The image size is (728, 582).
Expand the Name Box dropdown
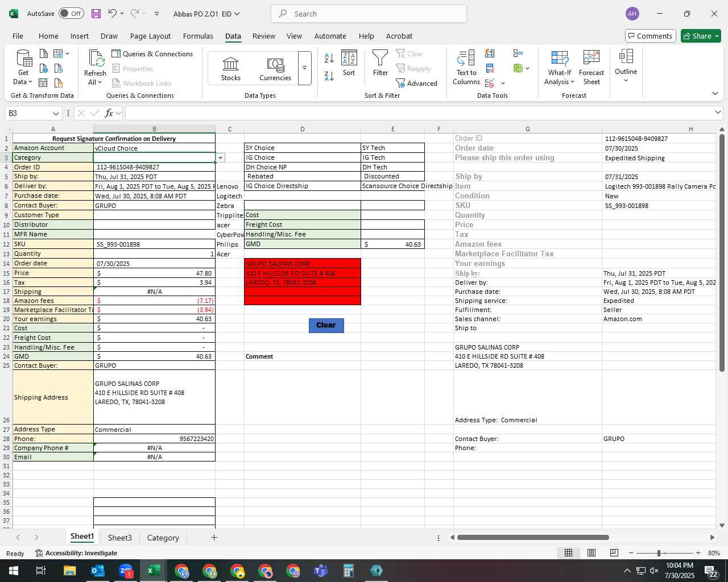click(x=56, y=113)
